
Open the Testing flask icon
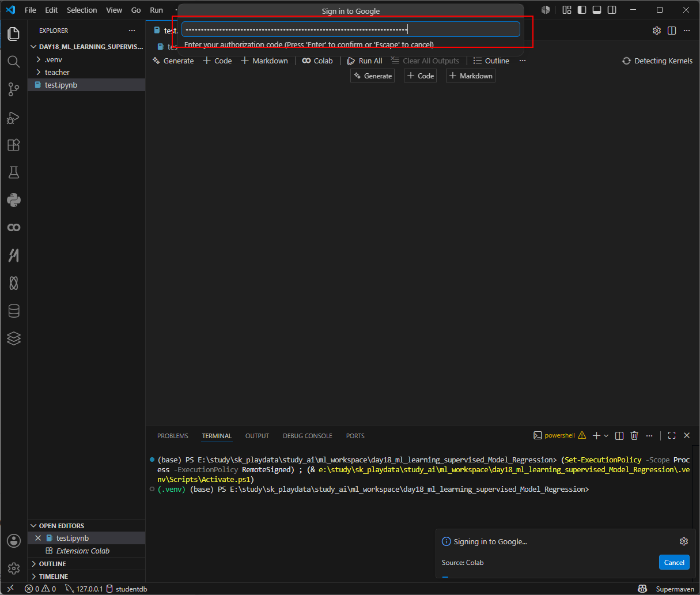pos(14,172)
